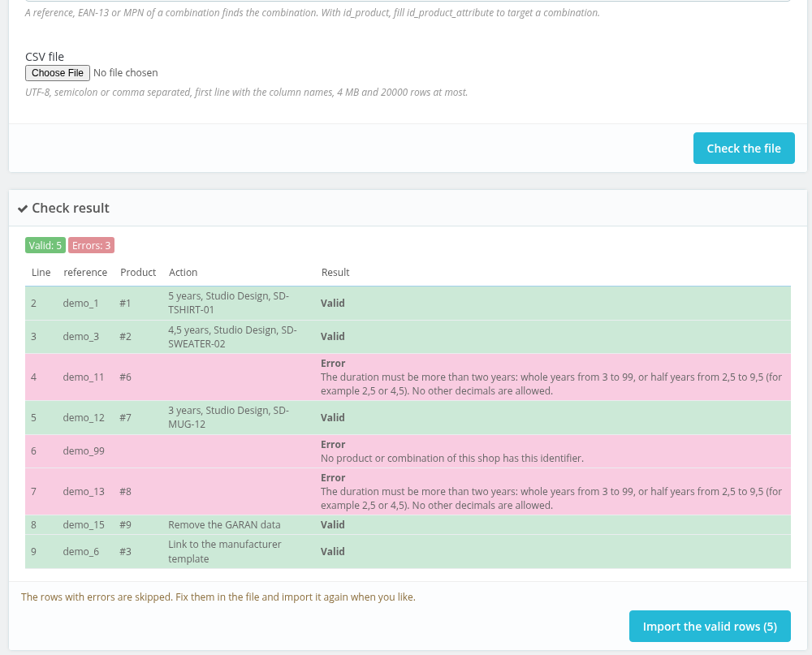The width and height of the screenshot is (812, 655).
Task: Select the demo_12 reference cell
Action: coord(84,417)
